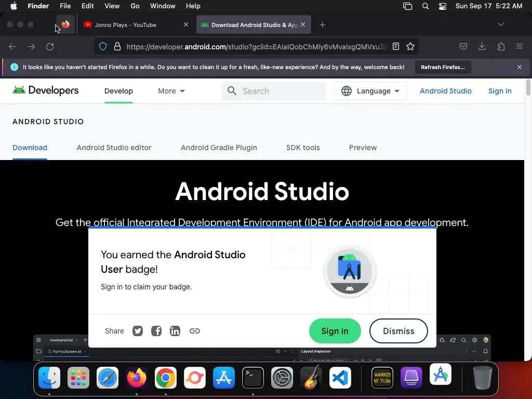The width and height of the screenshot is (532, 399).
Task: Toggle reader view in address bar
Action: (x=395, y=46)
